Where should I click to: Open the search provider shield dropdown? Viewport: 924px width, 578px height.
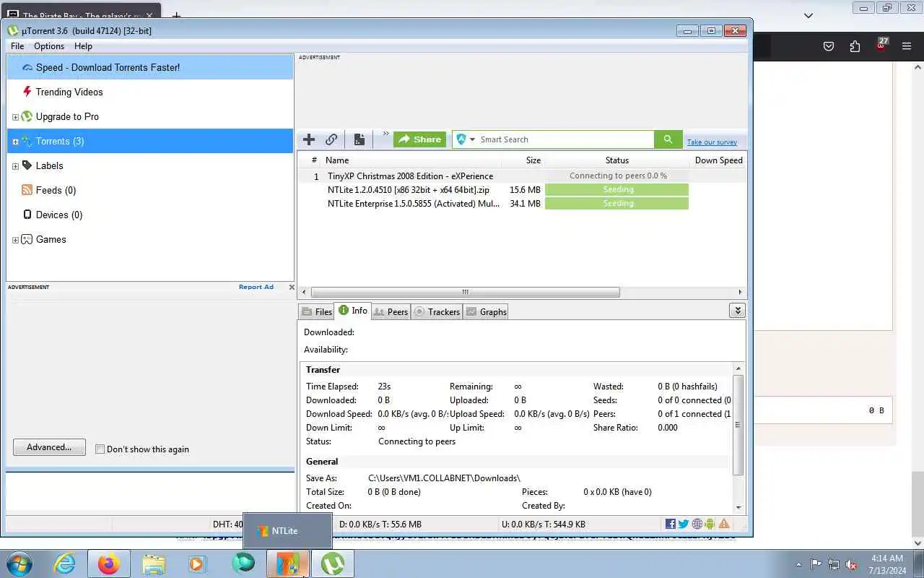coord(466,139)
